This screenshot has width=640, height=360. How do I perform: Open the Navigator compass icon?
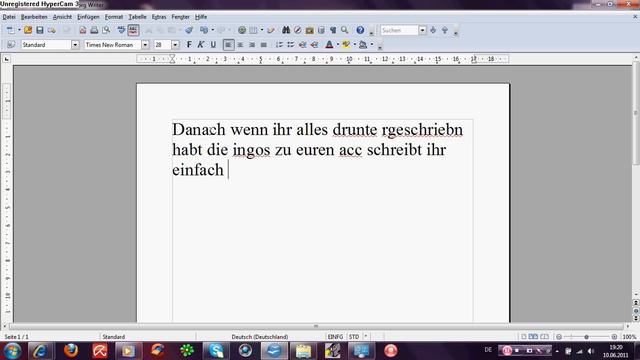298,30
